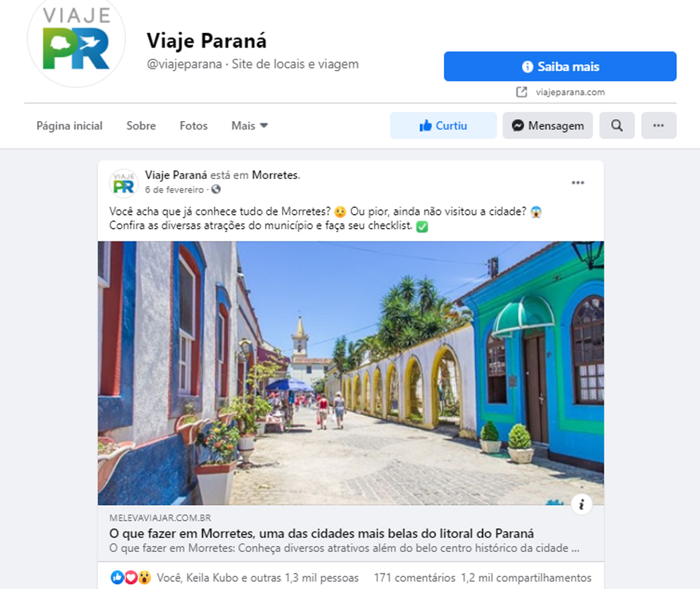The image size is (700, 589).
Task: Click the search magnifier icon button
Action: [x=617, y=125]
